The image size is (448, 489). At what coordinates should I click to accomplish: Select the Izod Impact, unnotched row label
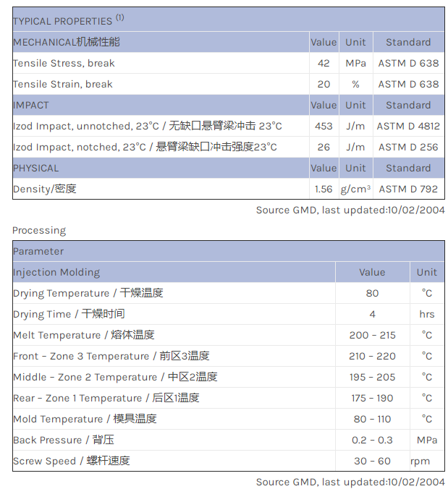148,126
